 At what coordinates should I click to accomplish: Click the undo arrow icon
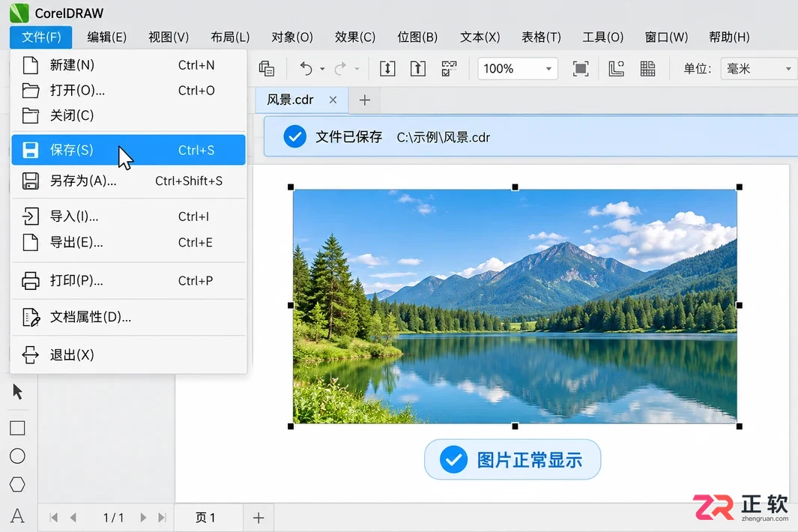click(x=306, y=68)
